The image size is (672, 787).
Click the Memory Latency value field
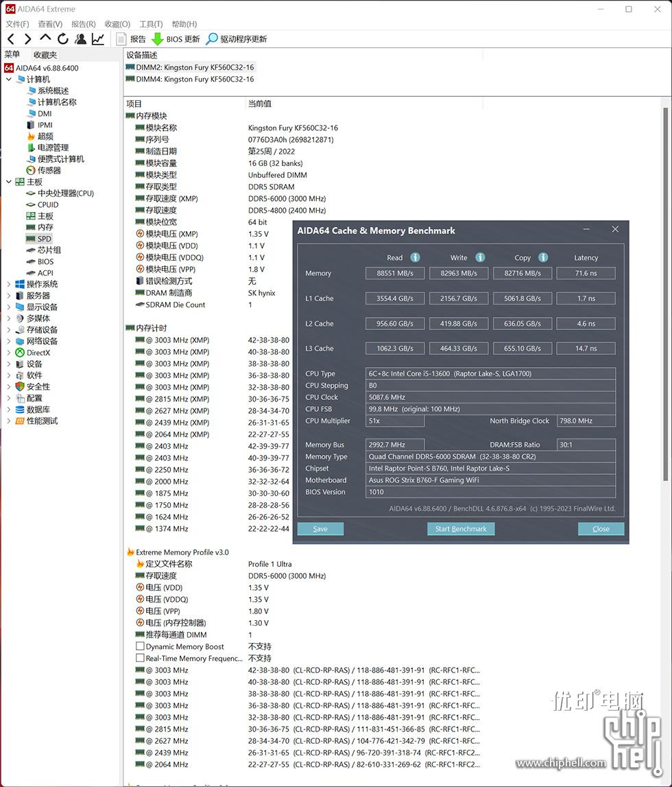point(586,273)
